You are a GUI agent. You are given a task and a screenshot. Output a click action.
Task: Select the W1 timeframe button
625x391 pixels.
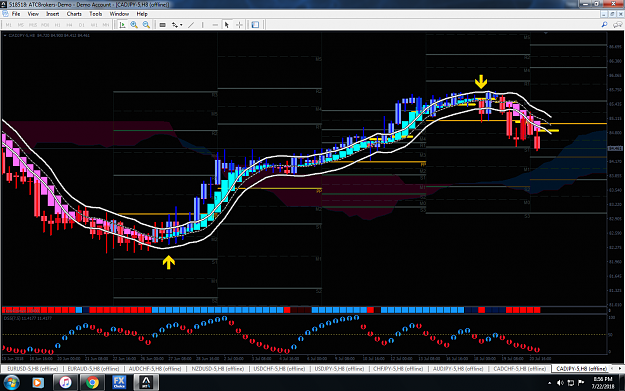(94, 25)
